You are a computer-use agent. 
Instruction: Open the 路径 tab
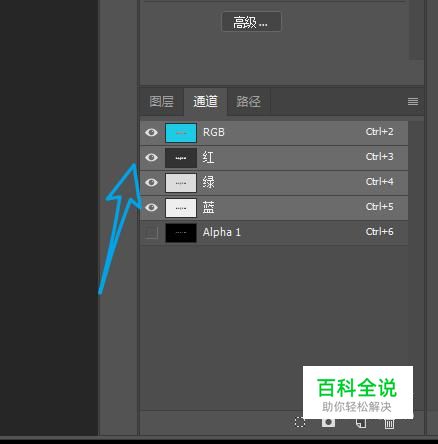[248, 101]
